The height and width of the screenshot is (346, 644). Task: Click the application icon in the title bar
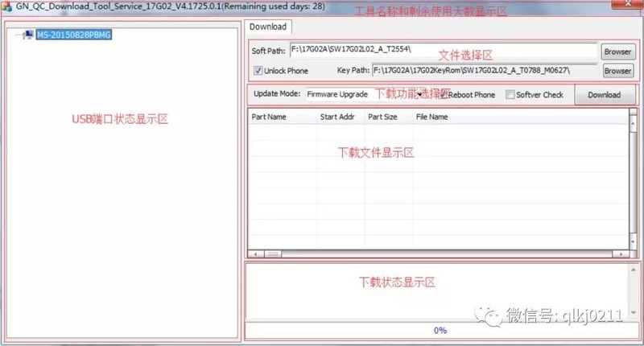(x=7, y=6)
